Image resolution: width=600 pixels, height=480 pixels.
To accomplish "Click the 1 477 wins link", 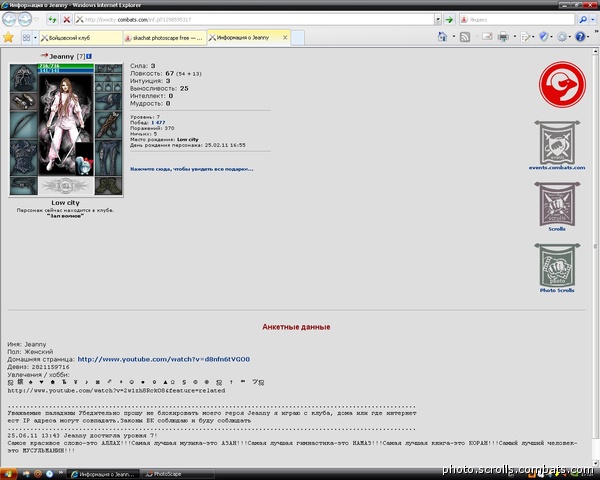I will tap(158, 122).
